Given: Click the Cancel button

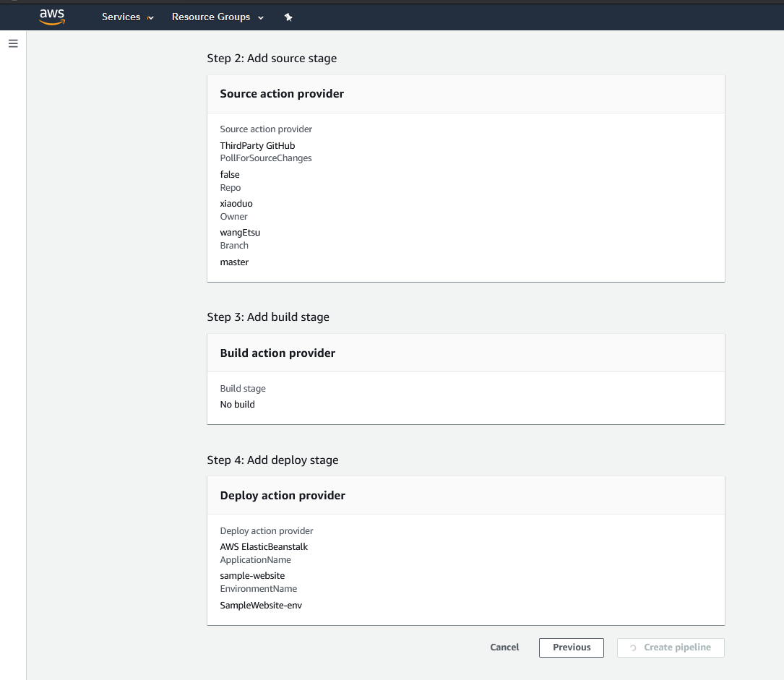Looking at the screenshot, I should (x=504, y=647).
